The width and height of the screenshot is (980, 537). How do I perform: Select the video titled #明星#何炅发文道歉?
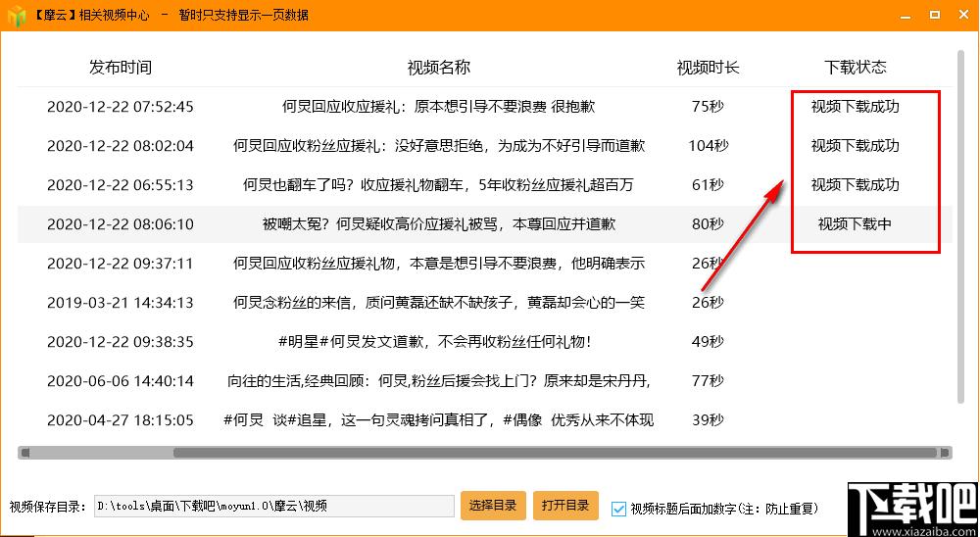(439, 342)
